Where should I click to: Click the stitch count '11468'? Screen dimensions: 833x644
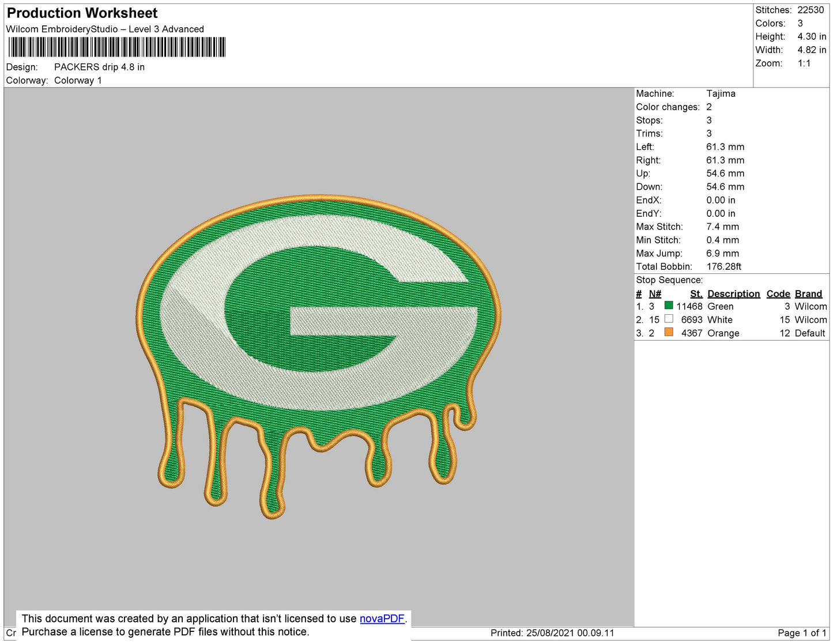coord(689,307)
